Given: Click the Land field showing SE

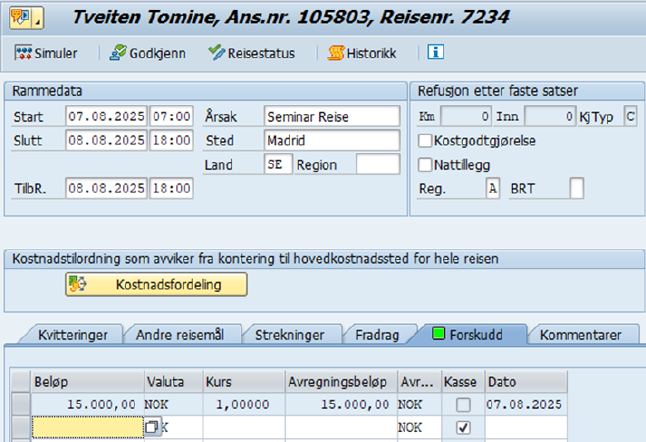Looking at the screenshot, I should point(279,164).
